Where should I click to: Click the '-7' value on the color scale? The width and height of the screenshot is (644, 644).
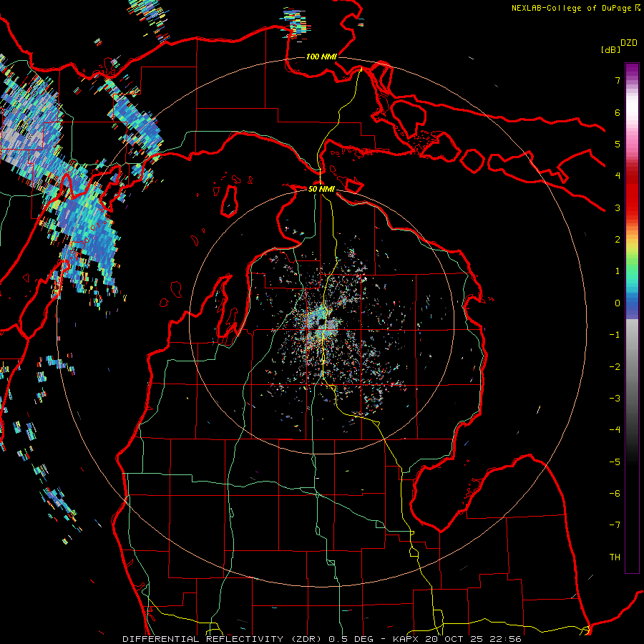[615, 525]
